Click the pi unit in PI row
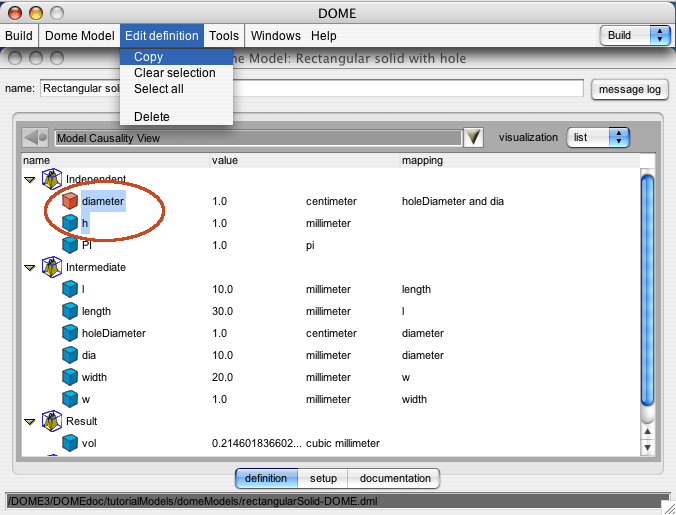Viewport: 676px width, 515px height. pyautogui.click(x=310, y=246)
